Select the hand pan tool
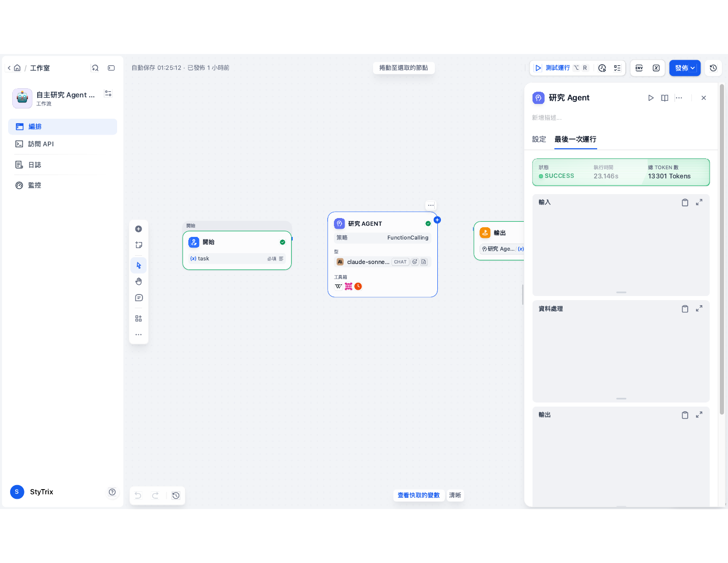The width and height of the screenshot is (728, 563). [138, 281]
